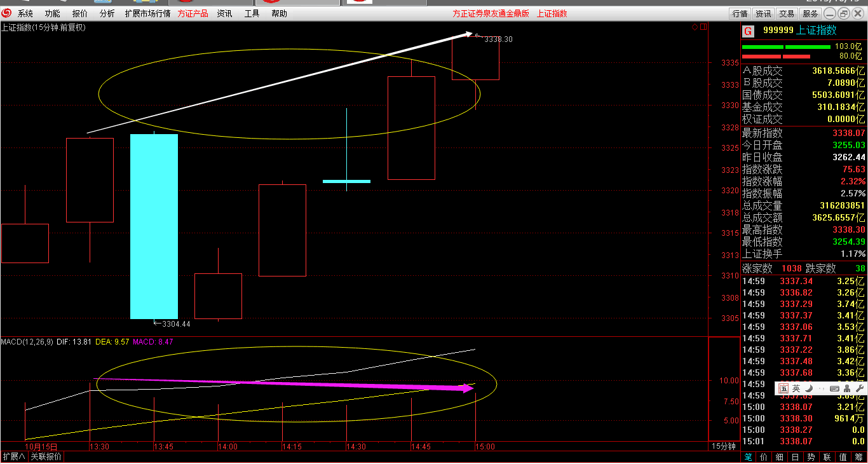Viewport: 868px width, 464px height.
Task: Click the 行情 button at top right
Action: [740, 13]
